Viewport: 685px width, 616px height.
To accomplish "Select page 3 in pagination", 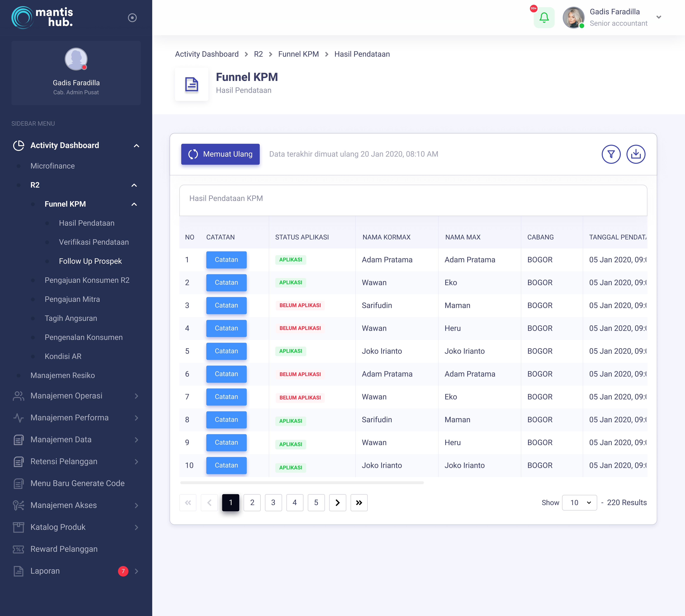I will coord(273,503).
